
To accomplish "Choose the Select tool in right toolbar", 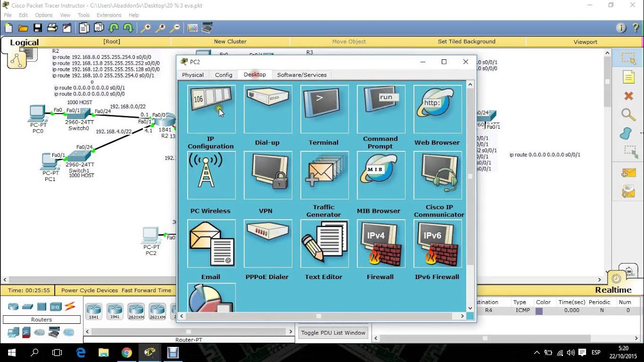I will [628, 59].
